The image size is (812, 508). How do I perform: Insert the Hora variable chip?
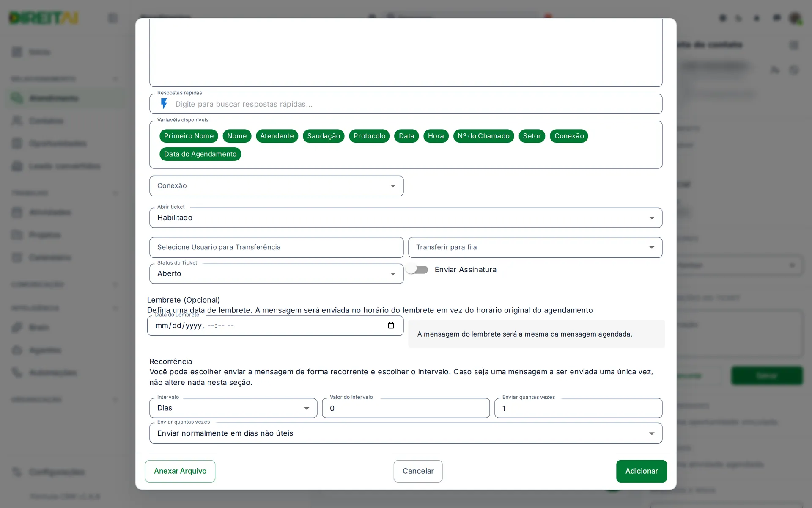(436, 136)
